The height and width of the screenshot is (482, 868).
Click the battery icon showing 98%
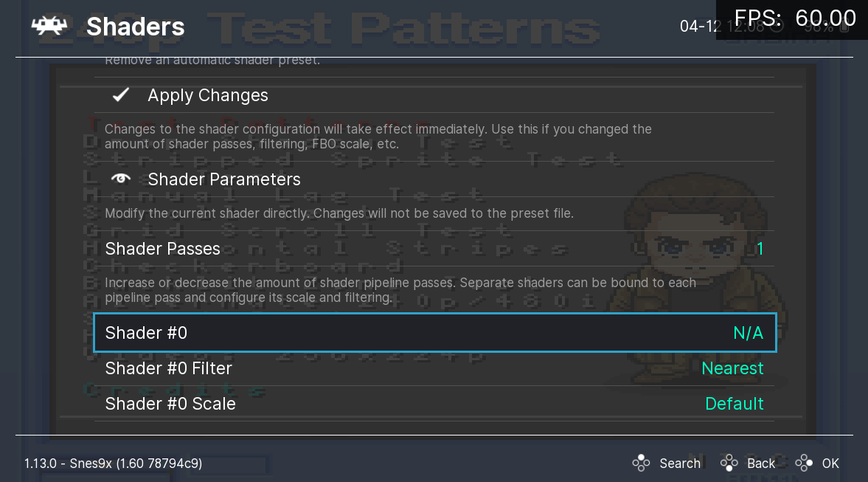click(844, 27)
